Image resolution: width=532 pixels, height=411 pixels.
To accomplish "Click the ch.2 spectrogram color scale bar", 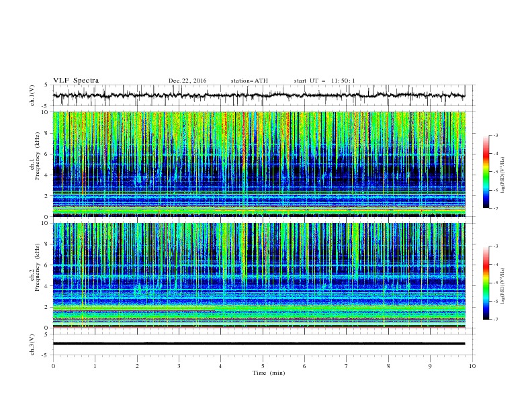I will coord(486,283).
